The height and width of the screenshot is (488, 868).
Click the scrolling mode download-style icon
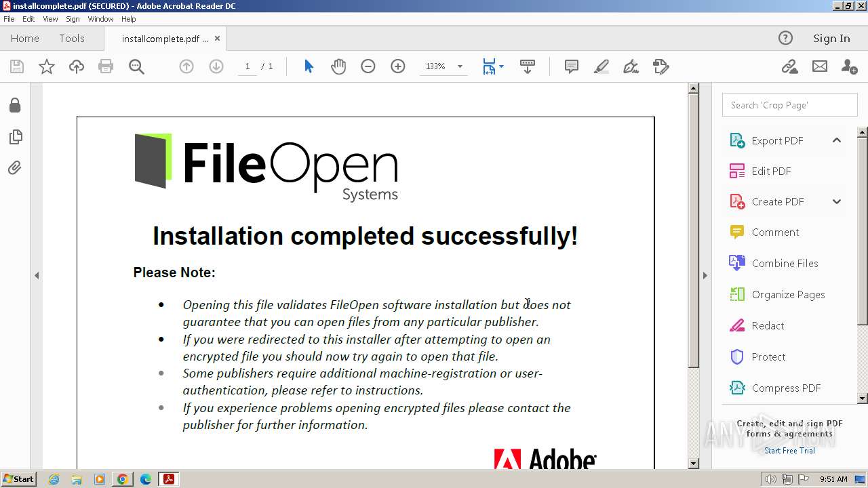click(527, 66)
